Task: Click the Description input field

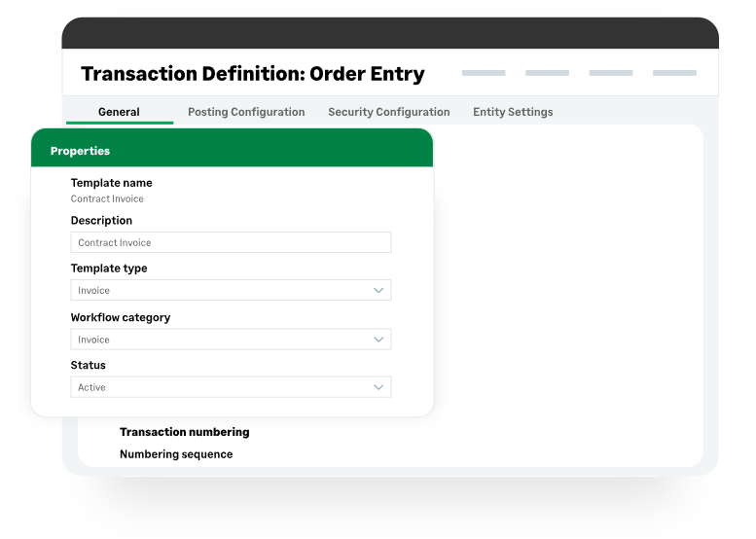Action: coord(231,242)
